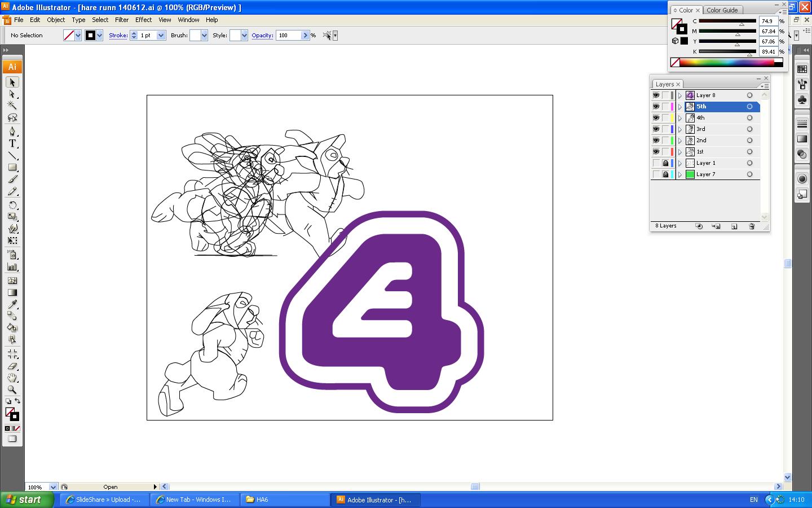Open the Style dropdown in control bar
Viewport: 812px width, 508px height.
pos(244,36)
